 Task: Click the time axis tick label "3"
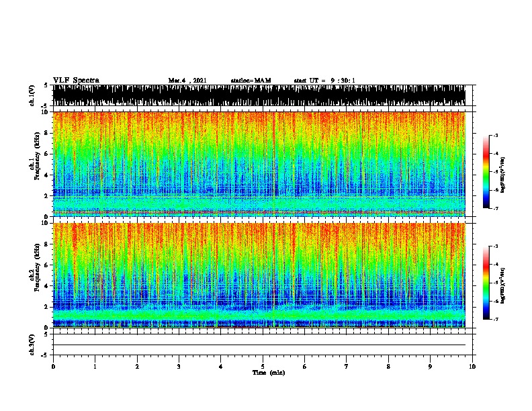click(179, 366)
